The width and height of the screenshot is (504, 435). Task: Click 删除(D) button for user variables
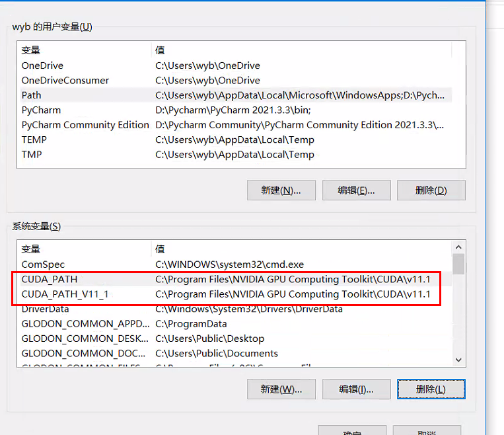431,190
